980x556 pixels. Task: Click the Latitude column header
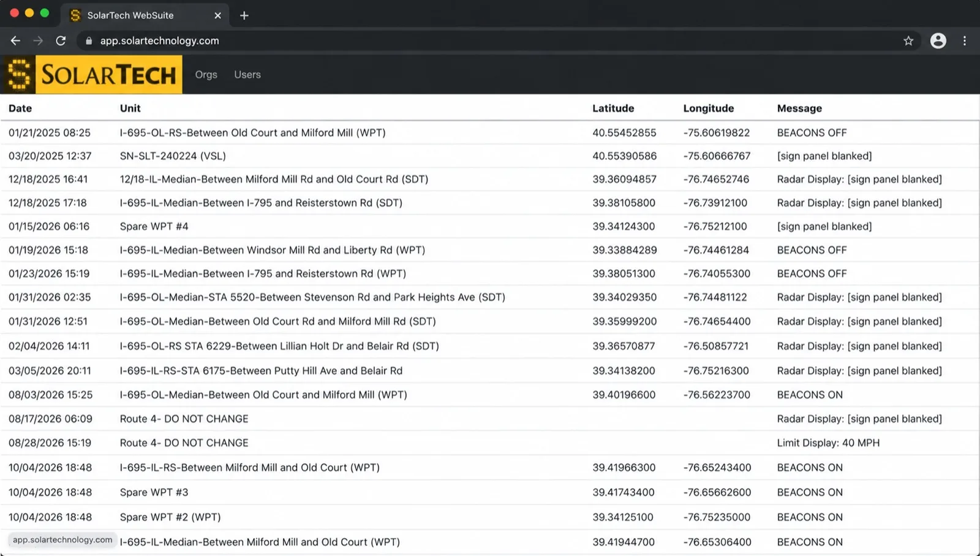tap(613, 109)
